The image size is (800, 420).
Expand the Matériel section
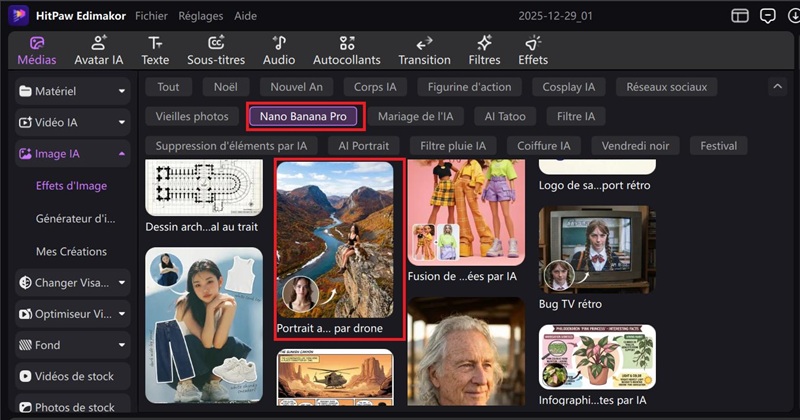pos(74,92)
